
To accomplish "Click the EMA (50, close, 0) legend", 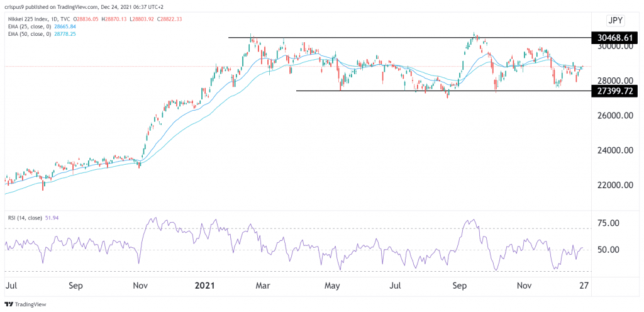I will pos(29,34).
